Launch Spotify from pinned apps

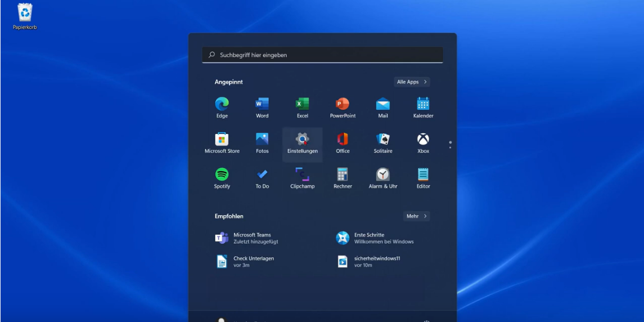point(222,178)
